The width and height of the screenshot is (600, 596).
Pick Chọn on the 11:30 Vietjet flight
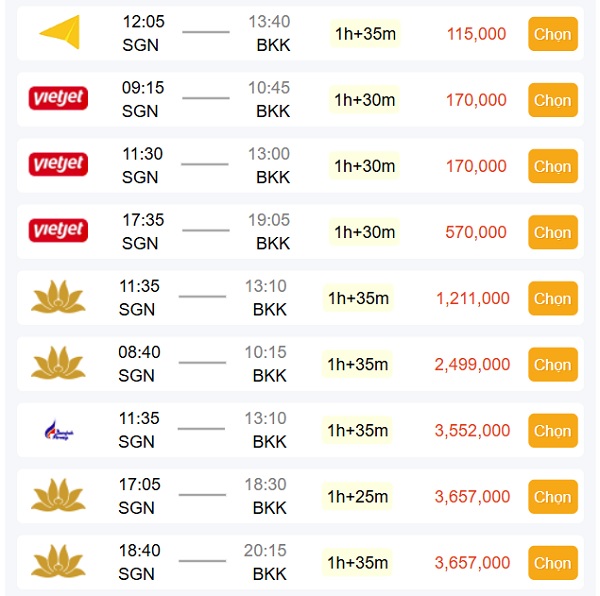[x=553, y=166]
